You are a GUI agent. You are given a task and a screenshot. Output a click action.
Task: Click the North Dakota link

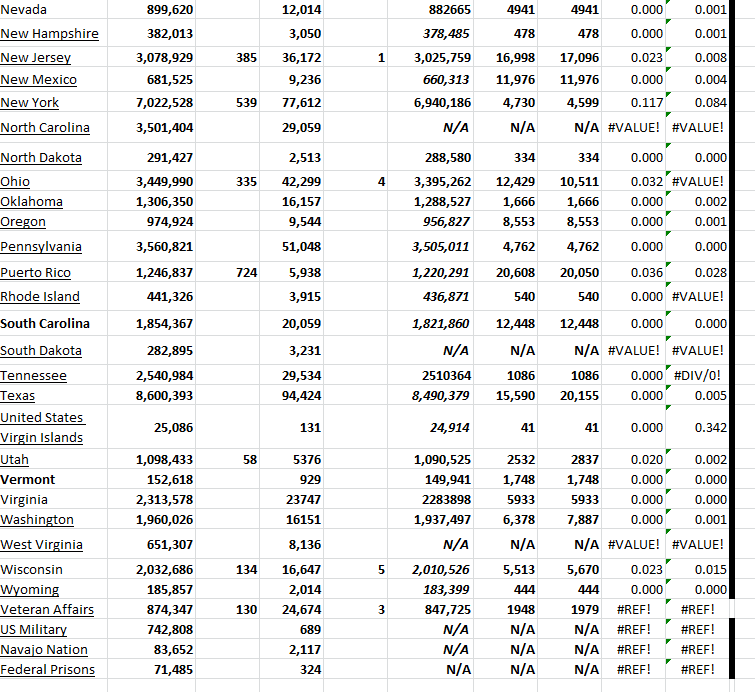click(41, 158)
